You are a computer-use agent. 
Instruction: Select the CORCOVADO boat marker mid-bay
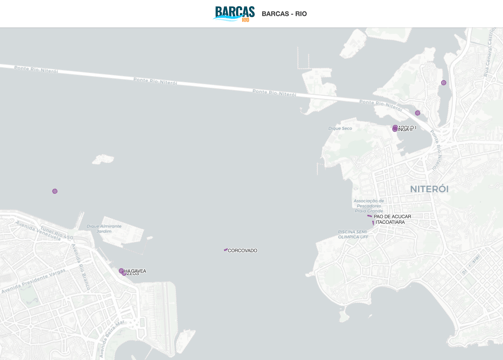click(x=226, y=250)
